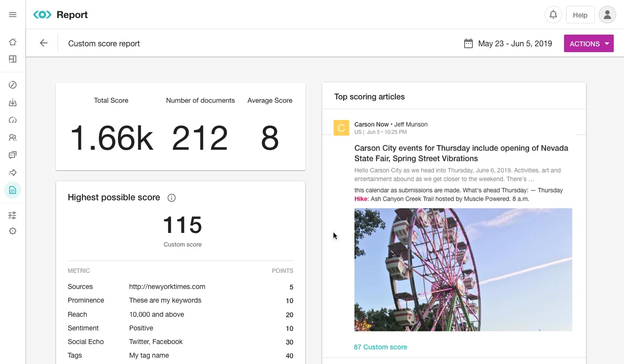
Task: Click 'My tag name' value
Action: 149,355
